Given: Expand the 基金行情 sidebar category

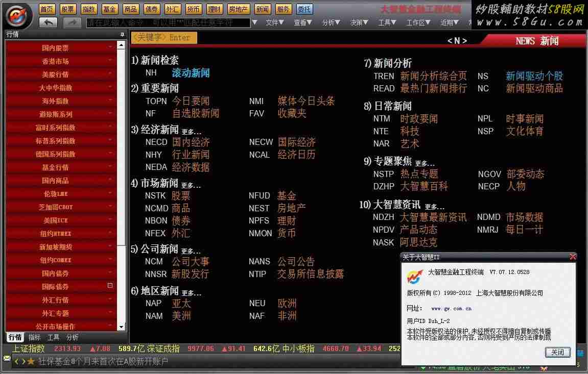Looking at the screenshot, I should (x=61, y=167).
